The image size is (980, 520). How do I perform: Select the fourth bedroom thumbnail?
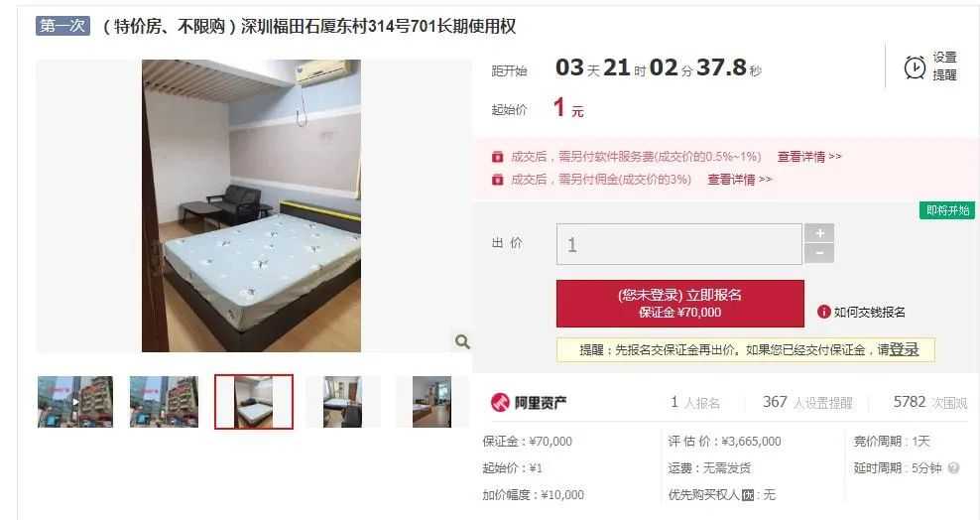342,402
